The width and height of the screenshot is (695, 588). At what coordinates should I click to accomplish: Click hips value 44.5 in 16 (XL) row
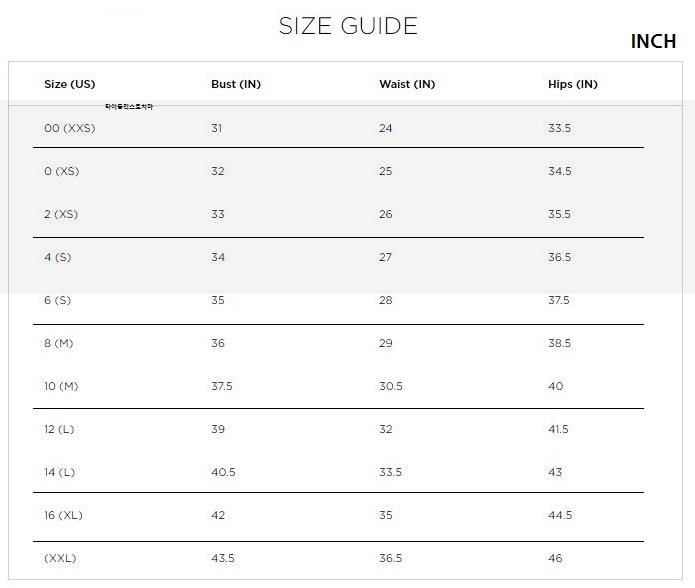560,516
